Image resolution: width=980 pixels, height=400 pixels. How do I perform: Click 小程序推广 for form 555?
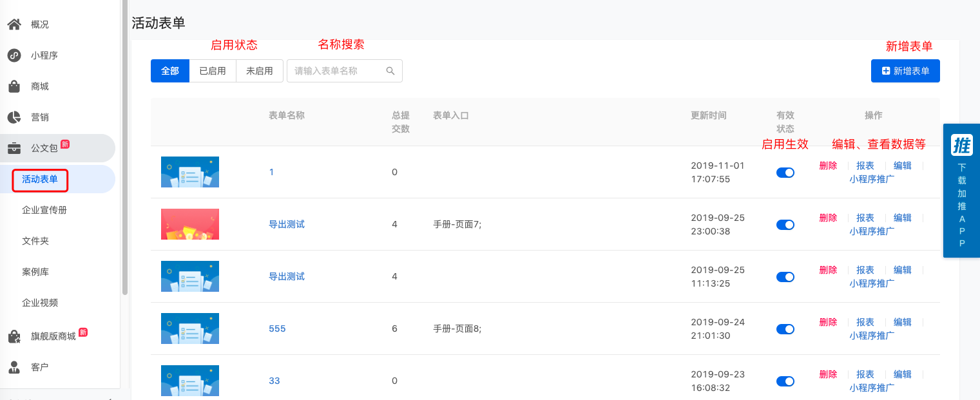coord(872,336)
